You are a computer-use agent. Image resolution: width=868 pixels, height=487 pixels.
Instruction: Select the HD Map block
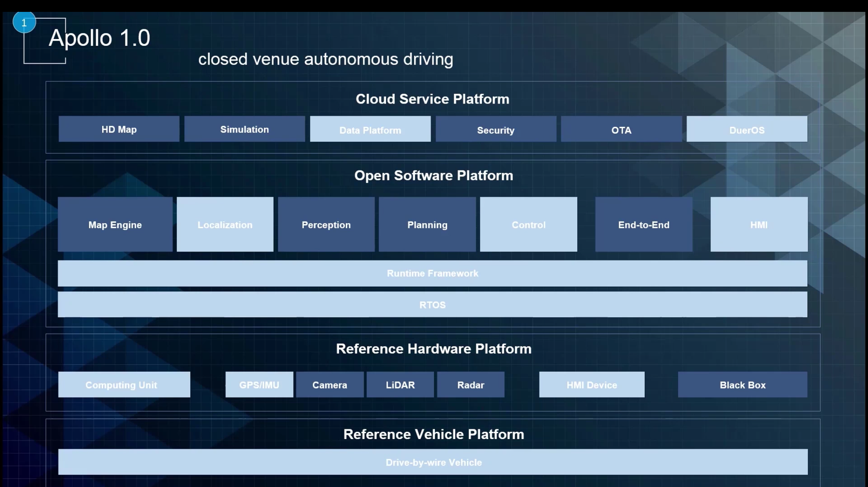tap(119, 129)
